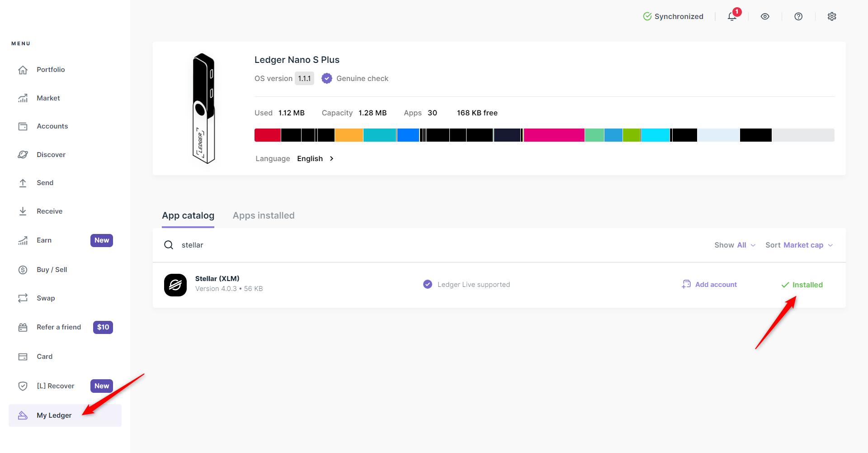Click the 168 KB free text
This screenshot has height=453, width=868.
coord(477,113)
